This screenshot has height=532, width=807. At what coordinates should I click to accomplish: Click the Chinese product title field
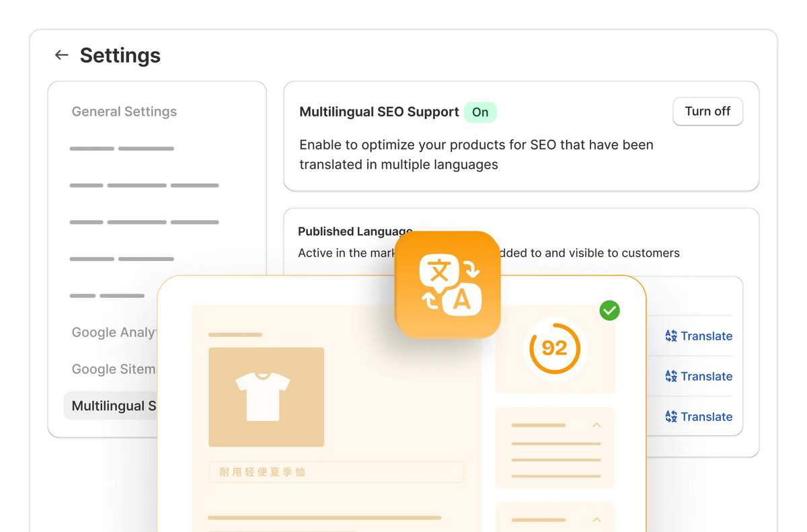pos(336,472)
